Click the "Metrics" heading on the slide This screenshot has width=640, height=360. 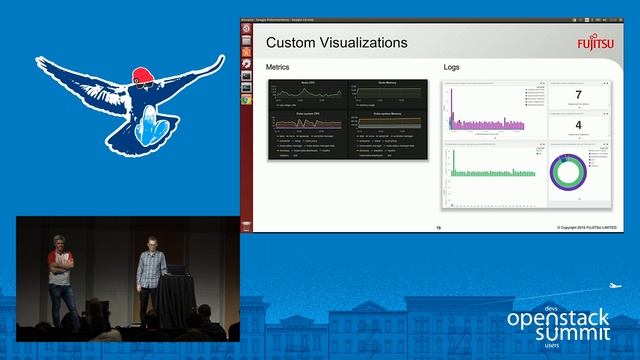click(278, 67)
